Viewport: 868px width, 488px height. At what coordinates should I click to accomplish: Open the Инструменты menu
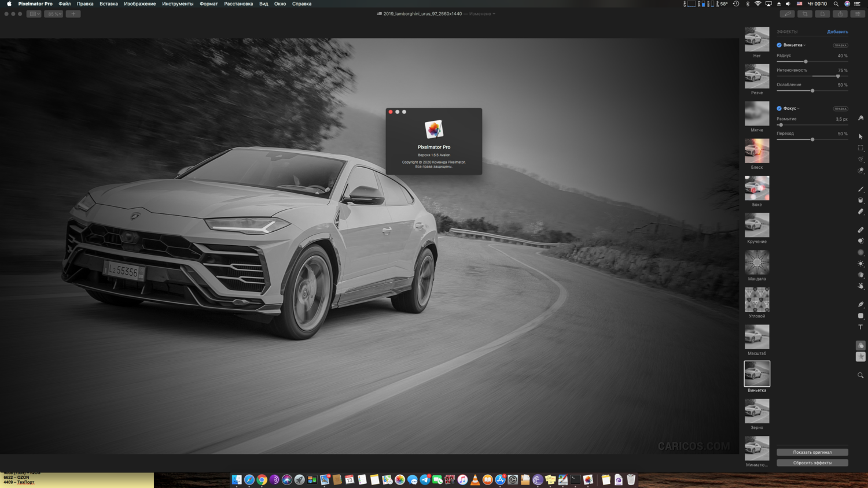[178, 3]
